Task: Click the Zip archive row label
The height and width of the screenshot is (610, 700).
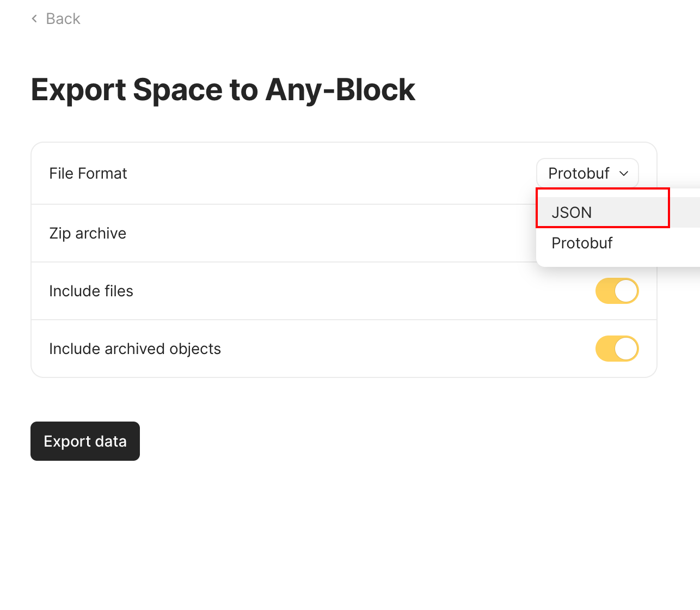Action: pyautogui.click(x=88, y=233)
